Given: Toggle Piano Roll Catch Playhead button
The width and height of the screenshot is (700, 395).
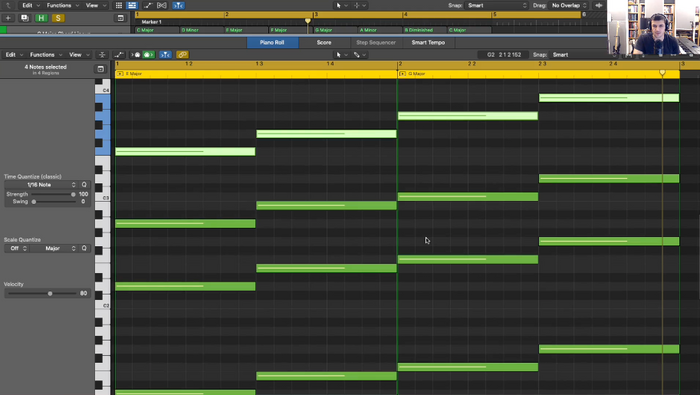Looking at the screenshot, I should [x=165, y=54].
